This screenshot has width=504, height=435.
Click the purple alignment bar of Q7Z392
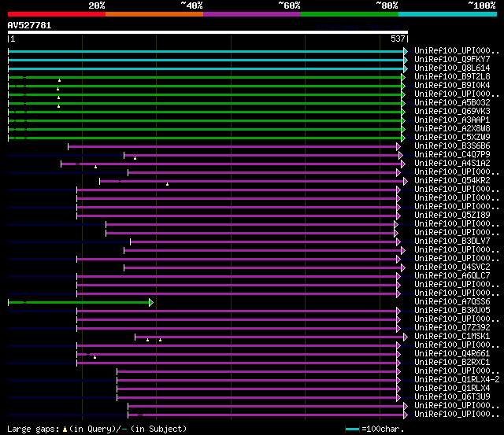[236, 329]
